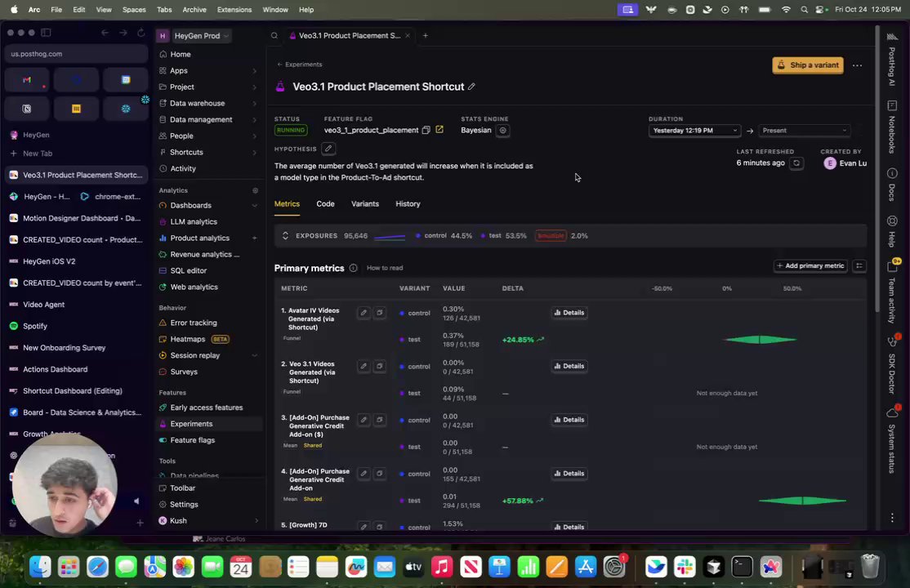Open info icon beside Primary metrics

[353, 268]
